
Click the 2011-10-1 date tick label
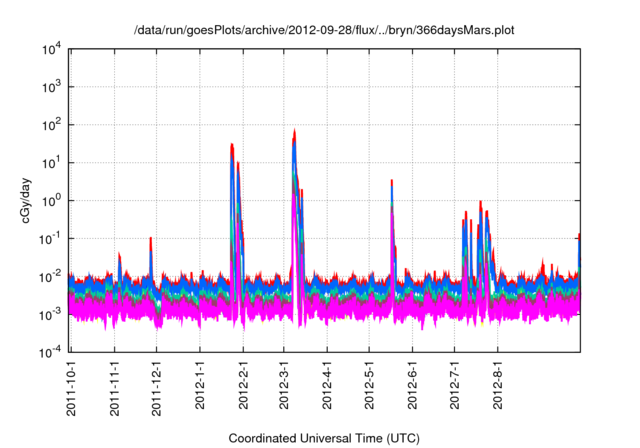point(72,386)
